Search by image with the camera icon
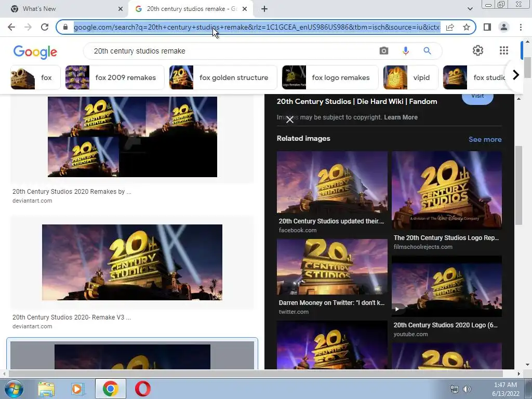Image resolution: width=532 pixels, height=399 pixels. [x=384, y=51]
